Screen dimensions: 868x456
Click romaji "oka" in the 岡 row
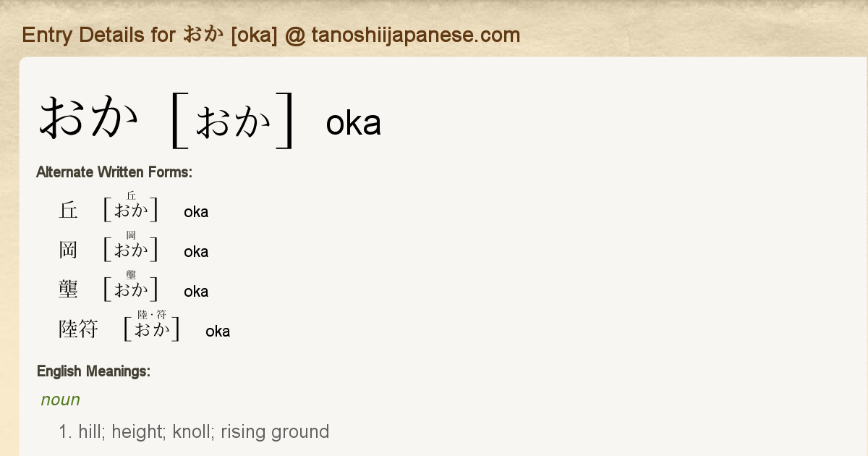tap(196, 252)
